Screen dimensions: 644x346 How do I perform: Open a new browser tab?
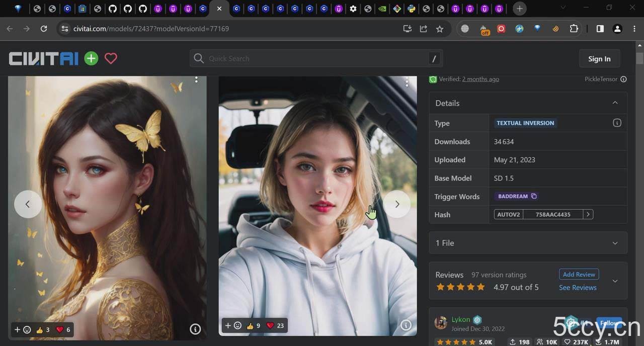point(520,9)
